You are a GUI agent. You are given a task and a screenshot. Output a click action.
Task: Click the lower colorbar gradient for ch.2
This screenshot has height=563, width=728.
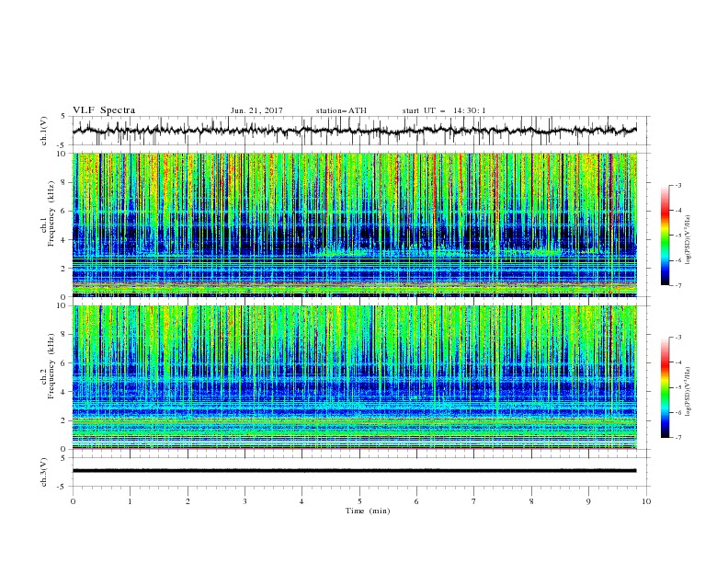665,387
